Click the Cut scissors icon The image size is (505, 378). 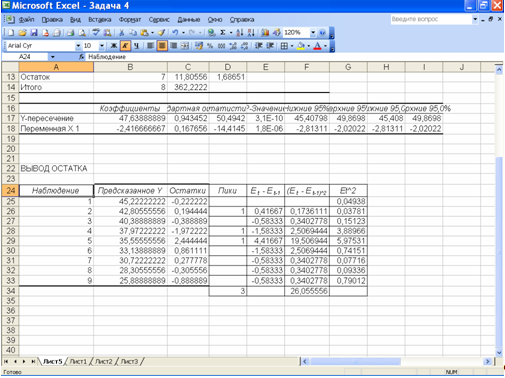point(122,33)
